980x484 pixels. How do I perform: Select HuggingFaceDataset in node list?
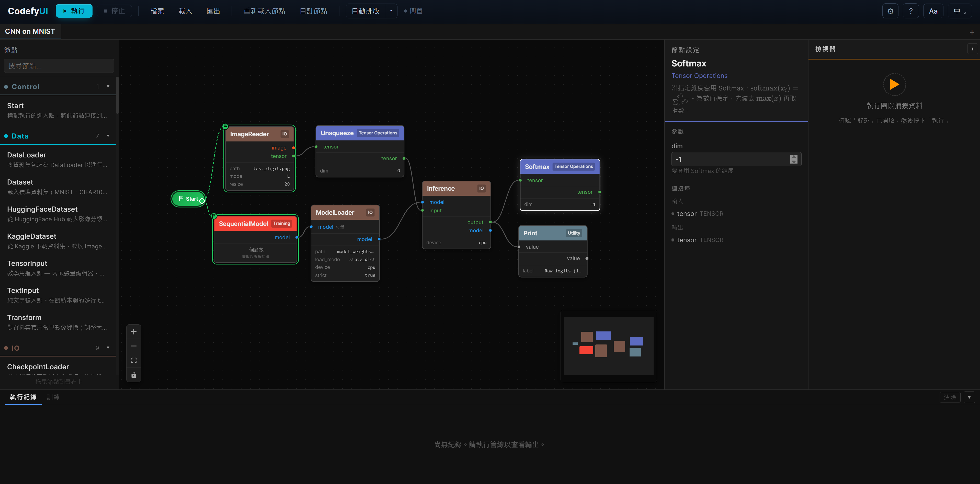[x=58, y=214]
